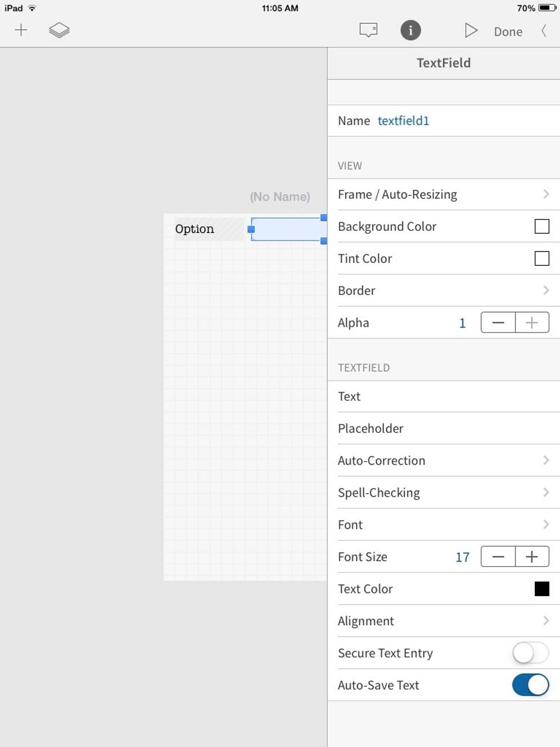Change the Text Color swatch

tap(541, 589)
